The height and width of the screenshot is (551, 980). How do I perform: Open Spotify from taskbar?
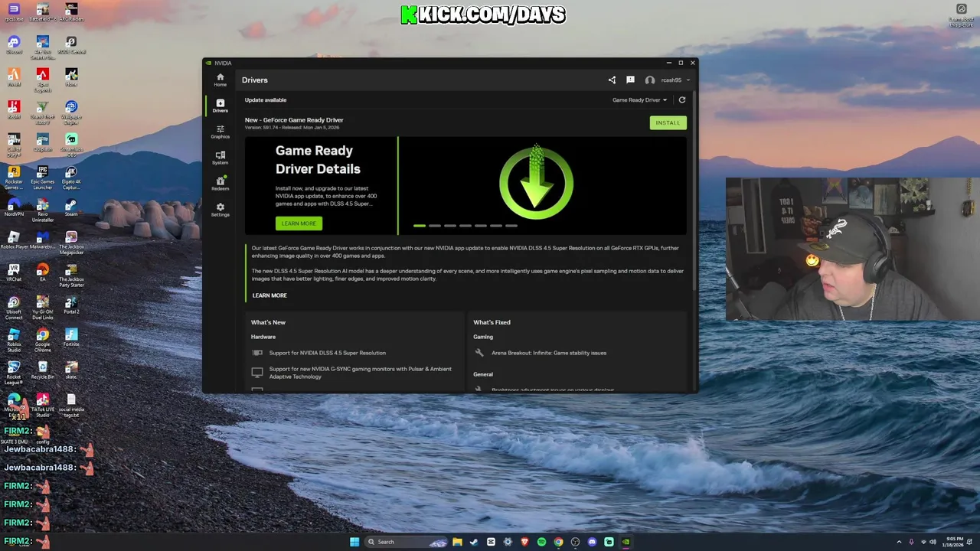[x=541, y=542]
